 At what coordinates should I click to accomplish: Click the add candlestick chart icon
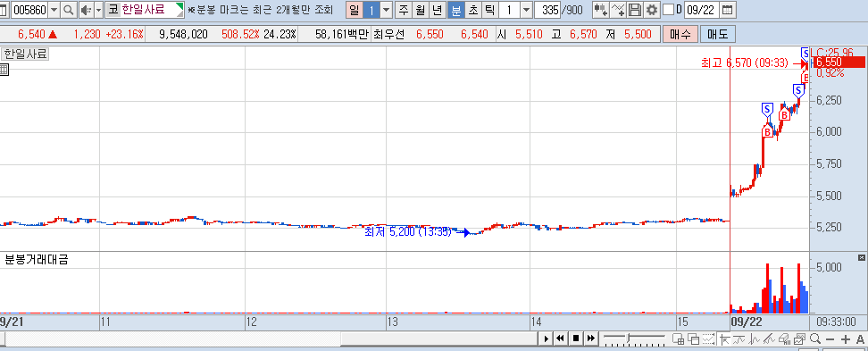(x=601, y=10)
